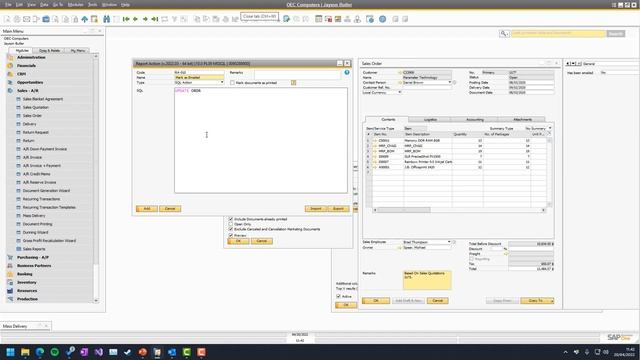The image size is (640, 360).
Task: Click Cancel in the Sales Order window
Action: tap(438, 301)
